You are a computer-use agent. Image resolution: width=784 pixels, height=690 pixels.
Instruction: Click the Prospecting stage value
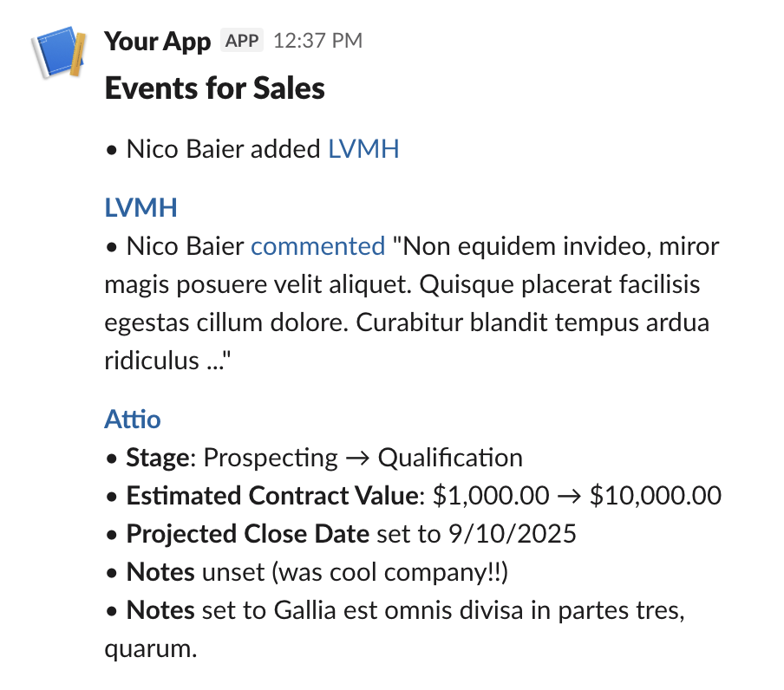[271, 458]
